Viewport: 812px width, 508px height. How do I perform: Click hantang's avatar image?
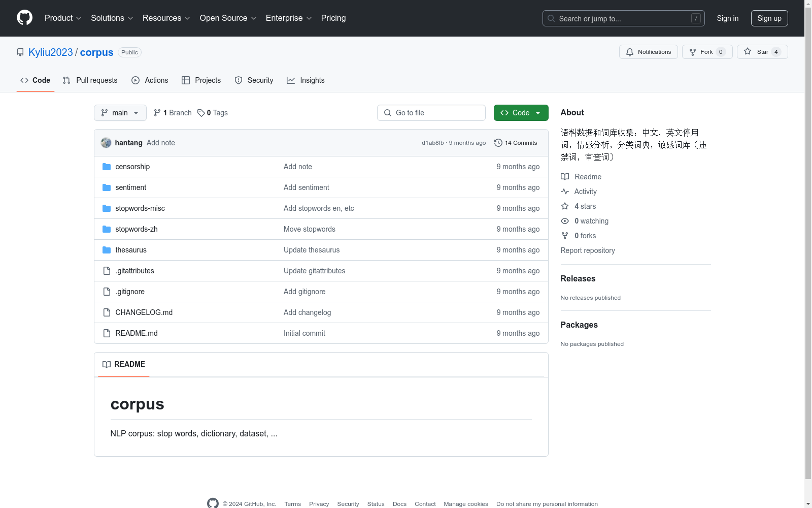pyautogui.click(x=106, y=143)
